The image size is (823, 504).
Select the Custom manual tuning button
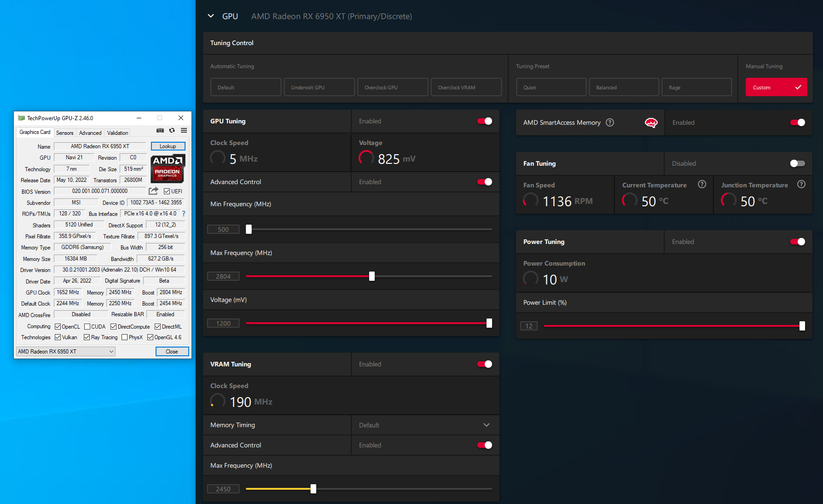point(777,87)
